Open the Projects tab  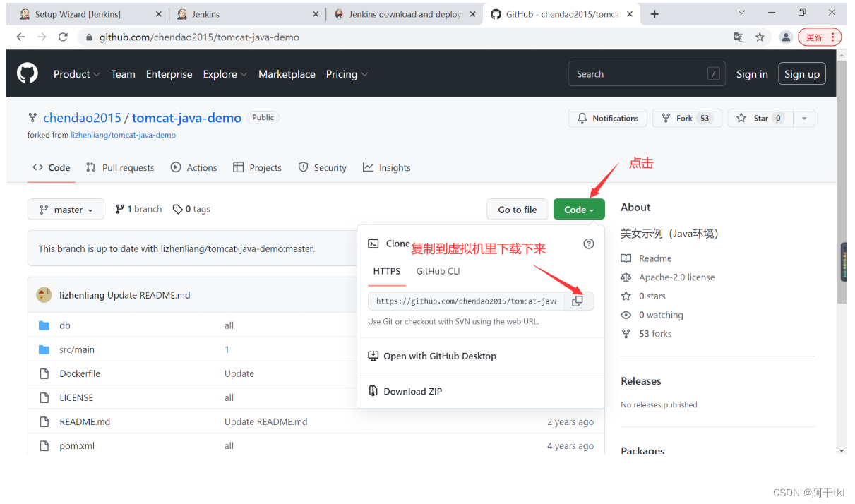pos(257,167)
